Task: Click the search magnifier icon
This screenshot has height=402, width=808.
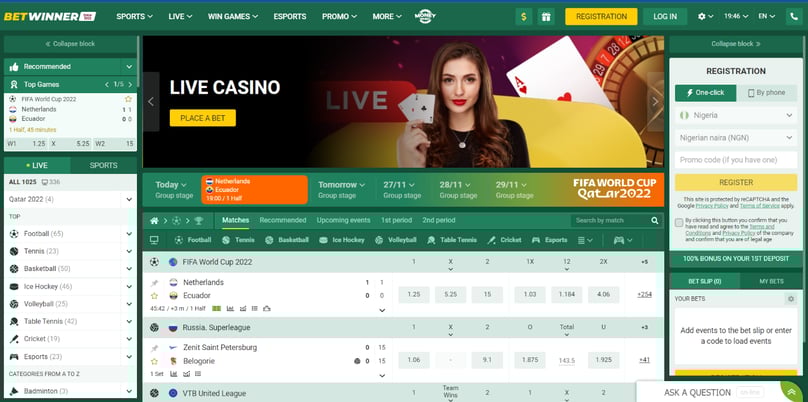Action: click(x=654, y=221)
